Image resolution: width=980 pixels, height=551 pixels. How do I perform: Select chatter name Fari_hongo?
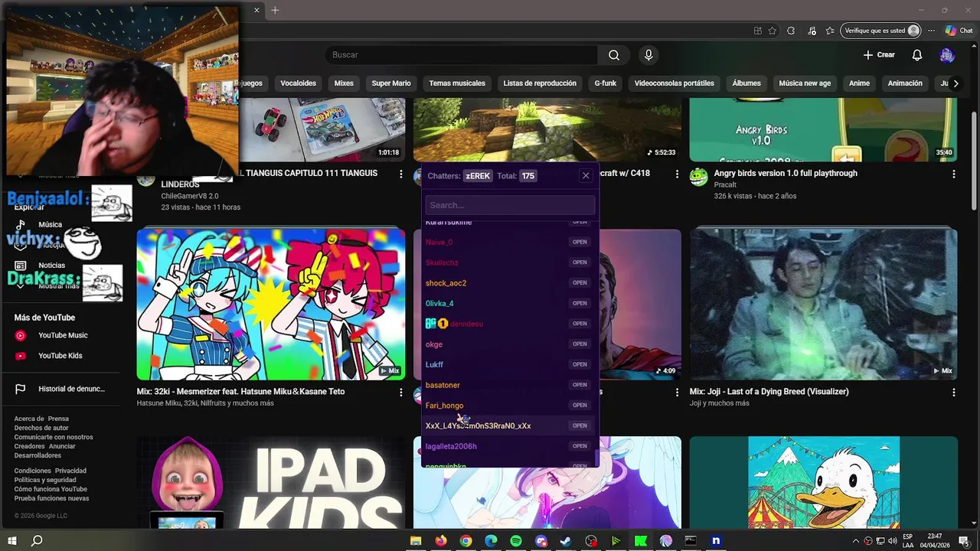(x=444, y=406)
